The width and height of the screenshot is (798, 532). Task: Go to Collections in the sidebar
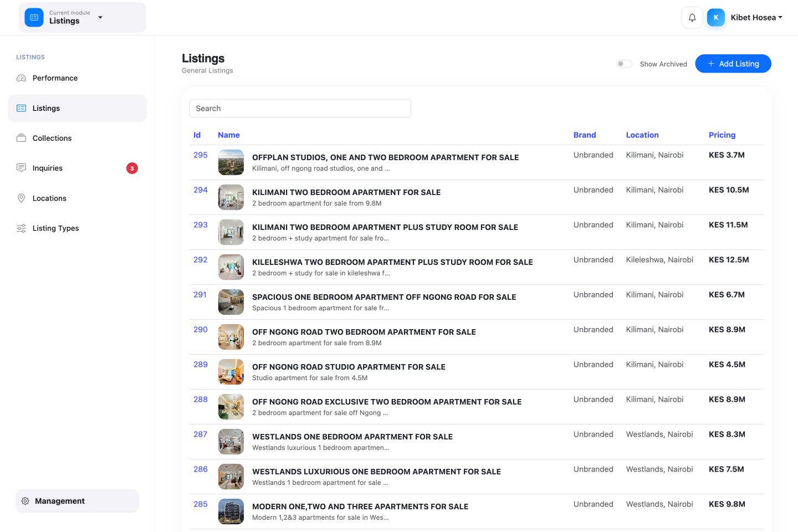(x=77, y=138)
